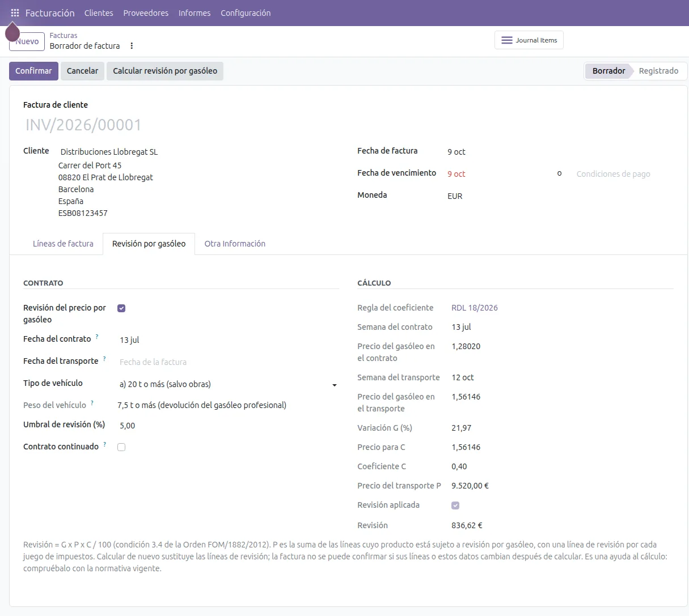Open the RDL 18/2026 coefficient rule link
The image size is (689, 616).
pos(475,308)
